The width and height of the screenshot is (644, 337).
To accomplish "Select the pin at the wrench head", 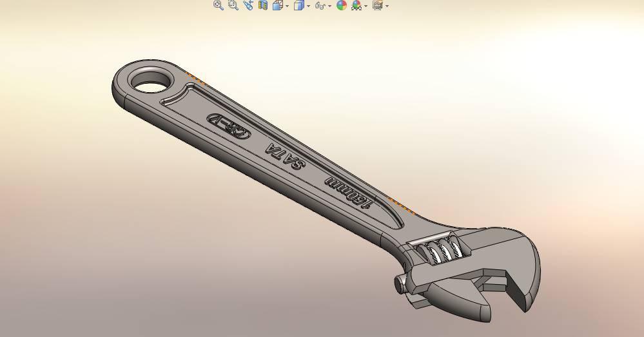I will (400, 284).
